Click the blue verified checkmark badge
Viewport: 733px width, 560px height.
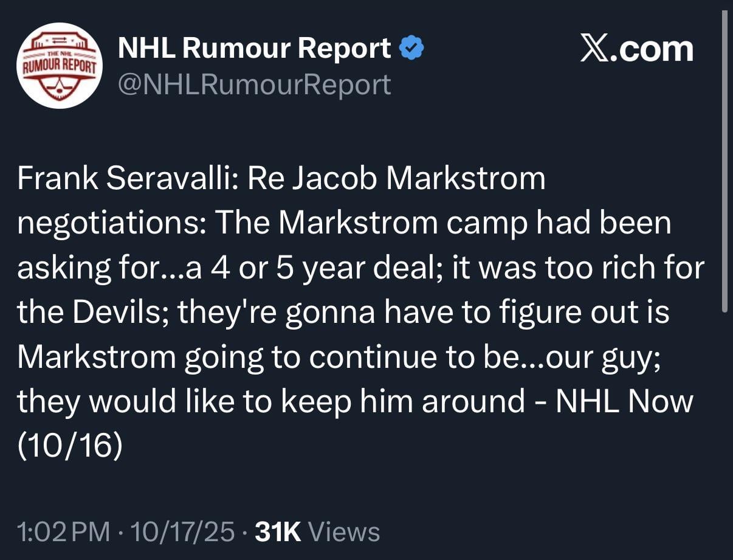412,46
